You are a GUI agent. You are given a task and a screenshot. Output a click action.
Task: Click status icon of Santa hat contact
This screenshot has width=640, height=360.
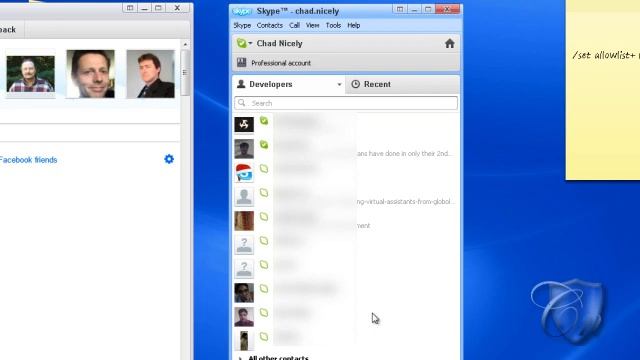pos(264,169)
